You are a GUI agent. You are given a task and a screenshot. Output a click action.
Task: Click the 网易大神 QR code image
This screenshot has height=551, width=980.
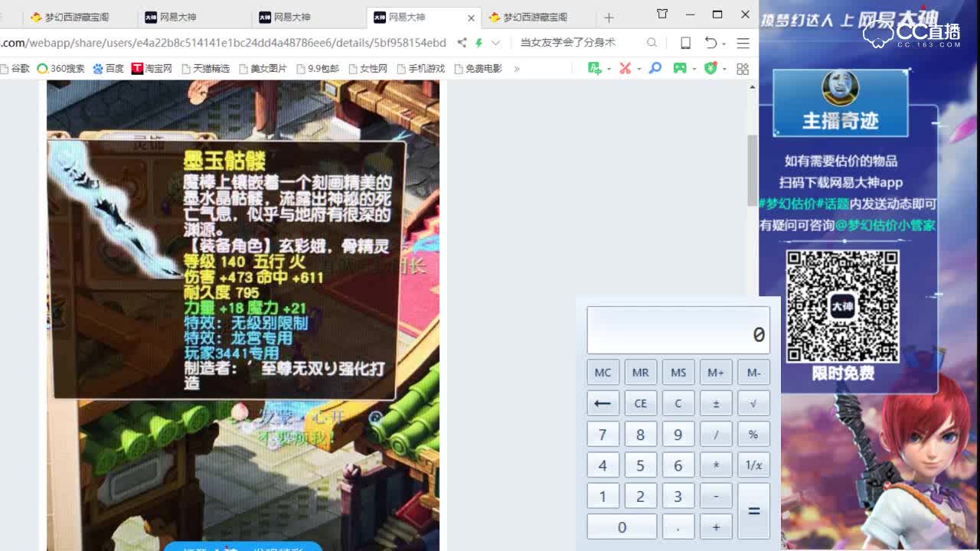[842, 306]
